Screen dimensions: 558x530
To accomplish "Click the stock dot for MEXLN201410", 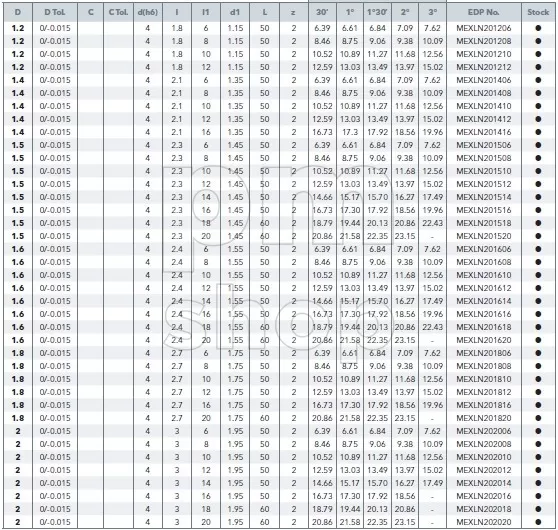I will pos(538,106).
